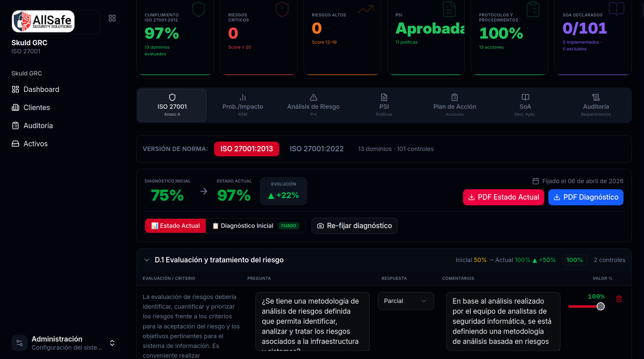Toggle the sidebar grid layout icon

(112, 18)
